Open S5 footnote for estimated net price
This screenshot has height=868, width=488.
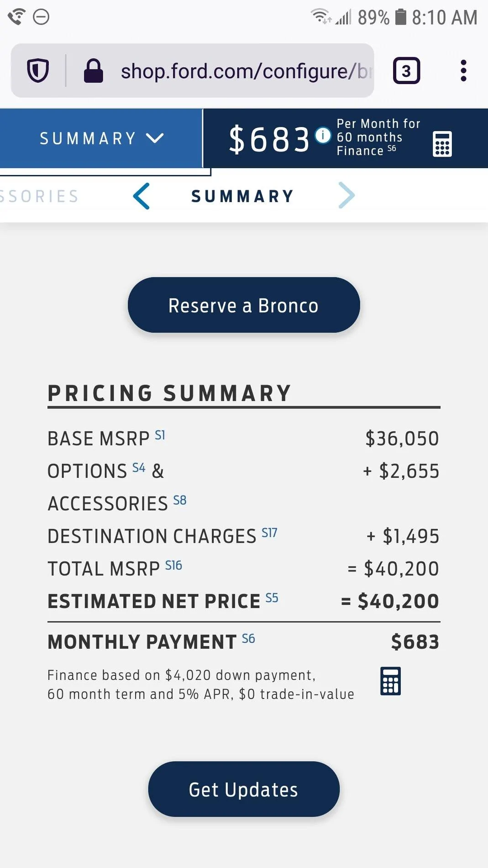pos(272,598)
